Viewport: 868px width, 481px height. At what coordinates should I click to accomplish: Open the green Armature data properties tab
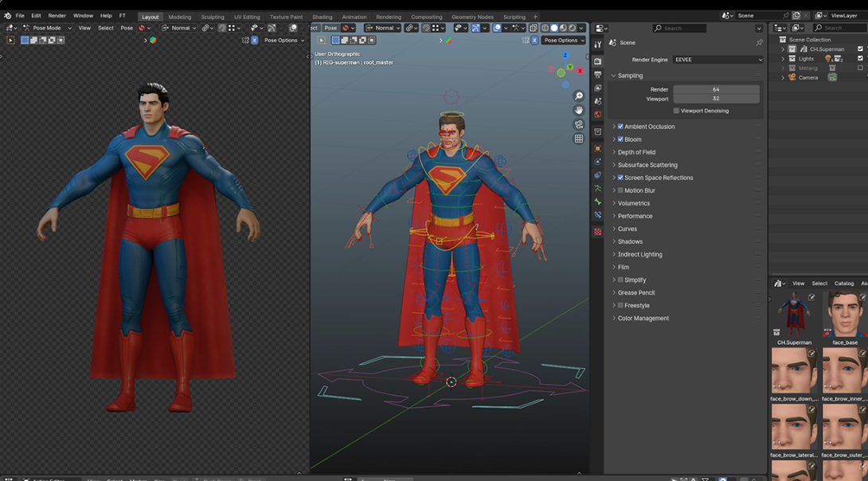[x=598, y=188]
